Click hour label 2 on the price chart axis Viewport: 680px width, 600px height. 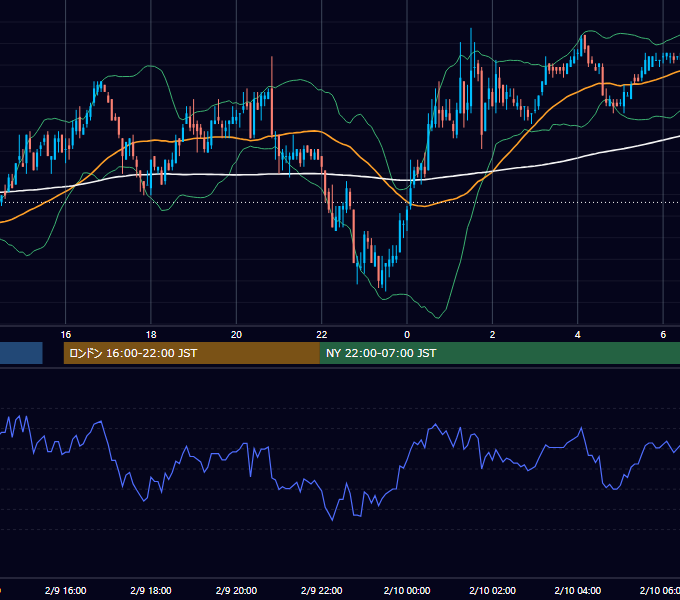(492, 335)
